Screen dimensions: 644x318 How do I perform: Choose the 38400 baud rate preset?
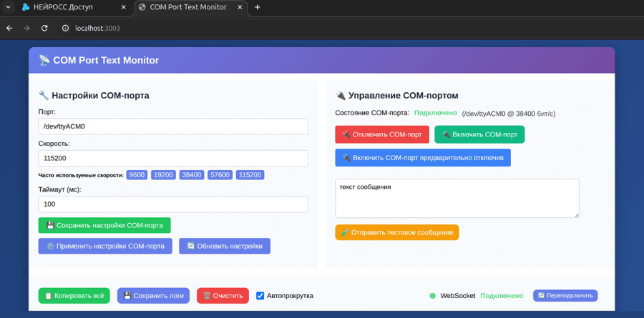[x=192, y=175]
